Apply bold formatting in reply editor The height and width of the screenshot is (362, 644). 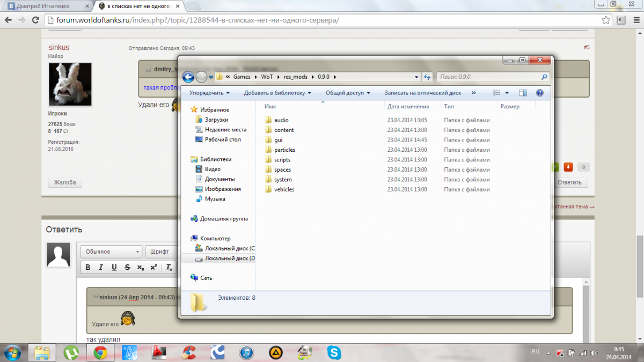87,268
